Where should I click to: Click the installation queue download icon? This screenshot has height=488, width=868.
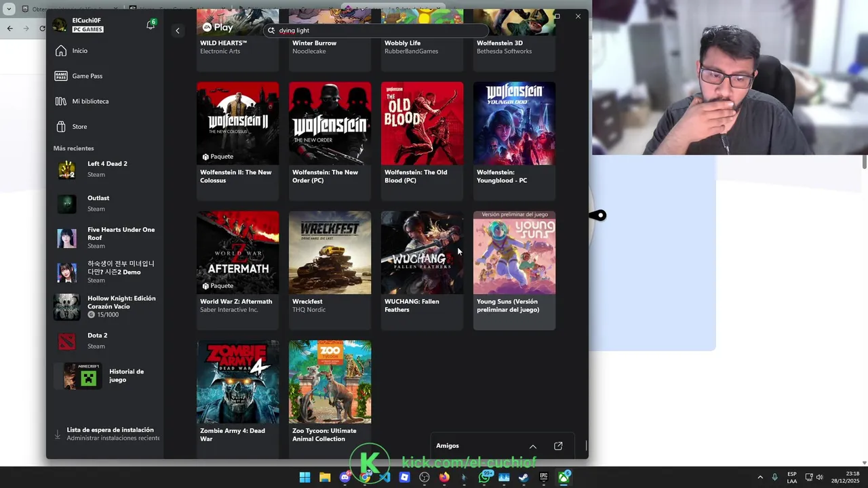coord(58,434)
